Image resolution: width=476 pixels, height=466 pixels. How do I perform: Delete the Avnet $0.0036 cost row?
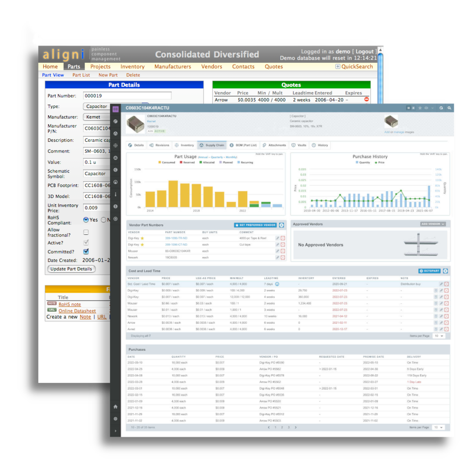(x=447, y=329)
